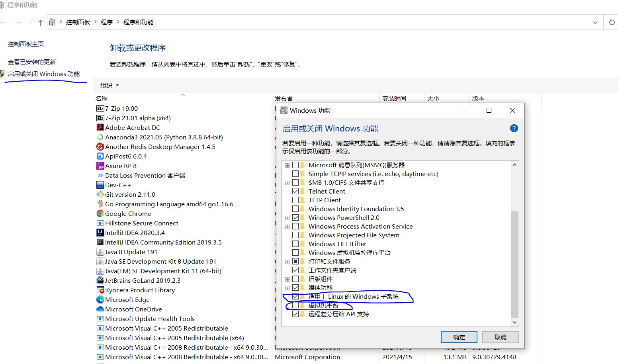Click IntelliJ IDEA Community Edition icon
This screenshot has width=618, height=364.
tap(100, 242)
